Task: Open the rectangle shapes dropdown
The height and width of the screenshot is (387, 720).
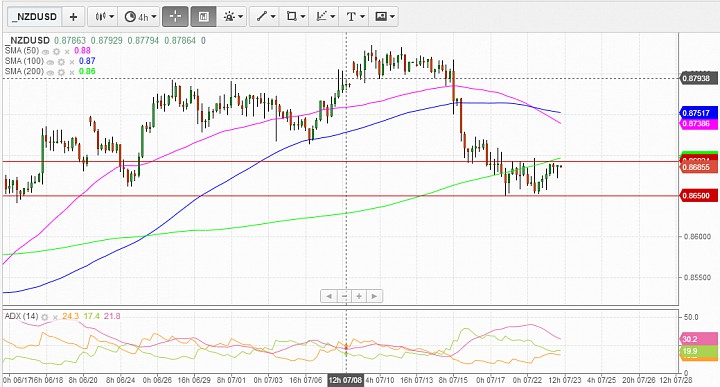Action: tap(295, 17)
